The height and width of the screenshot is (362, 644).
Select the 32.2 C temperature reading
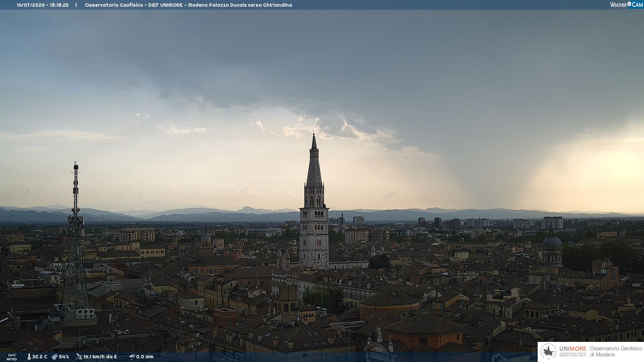(40, 357)
